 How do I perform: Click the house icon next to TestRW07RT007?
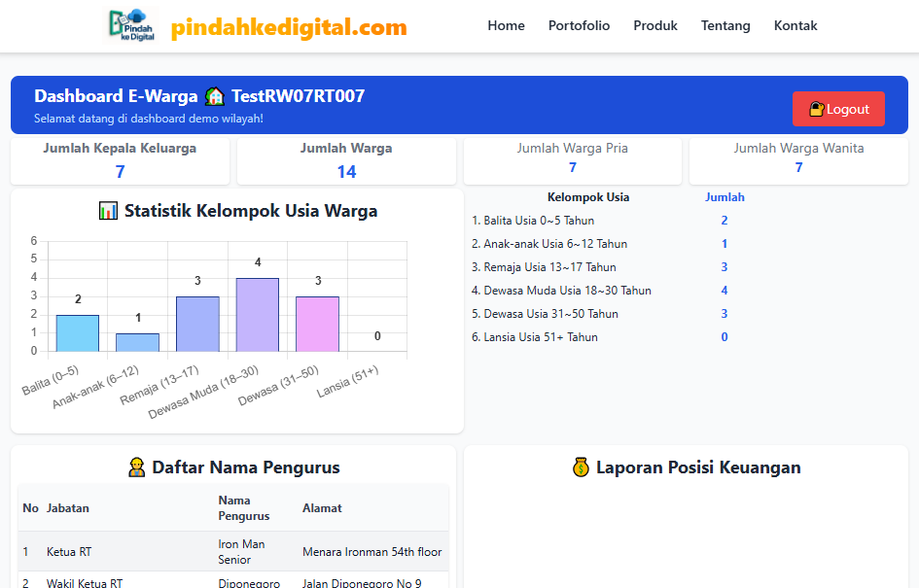pyautogui.click(x=215, y=96)
